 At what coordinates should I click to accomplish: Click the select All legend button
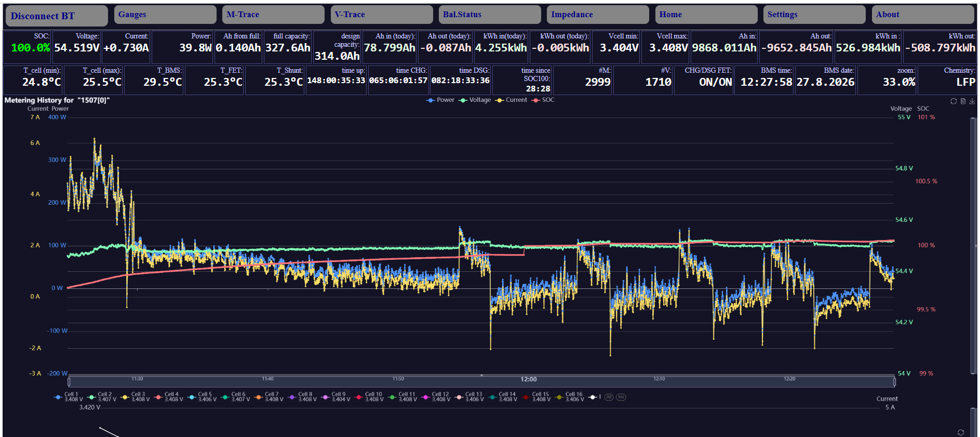pyautogui.click(x=609, y=397)
